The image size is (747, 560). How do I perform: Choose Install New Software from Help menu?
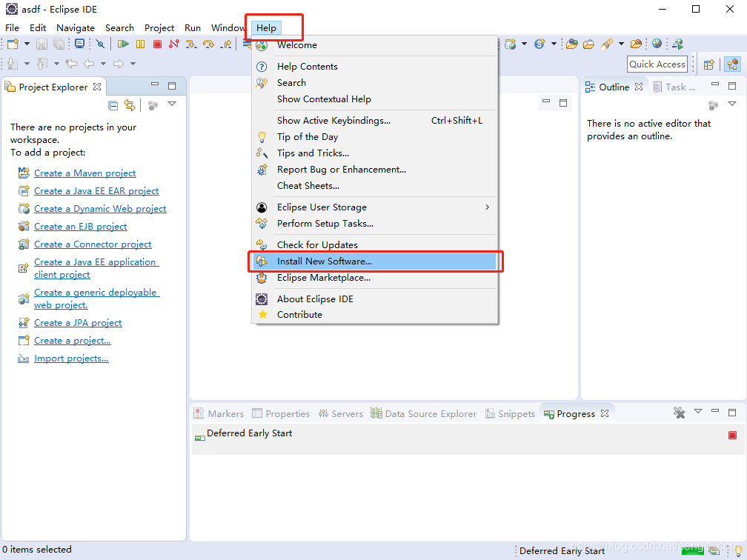pos(375,261)
